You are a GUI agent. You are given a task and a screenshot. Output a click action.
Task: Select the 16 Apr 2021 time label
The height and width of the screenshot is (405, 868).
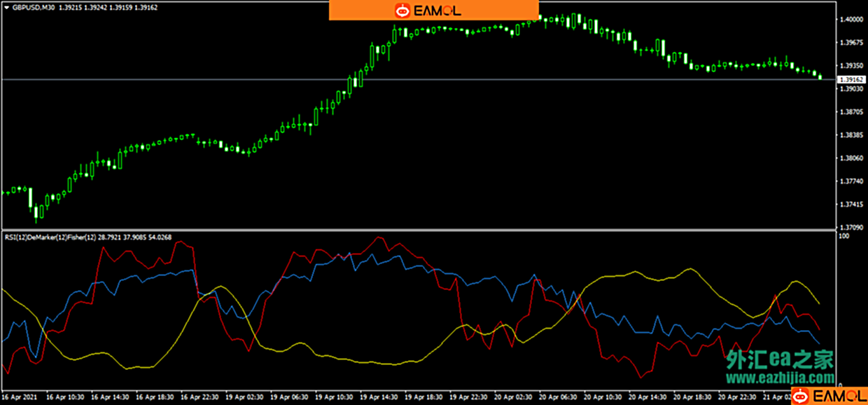click(20, 396)
